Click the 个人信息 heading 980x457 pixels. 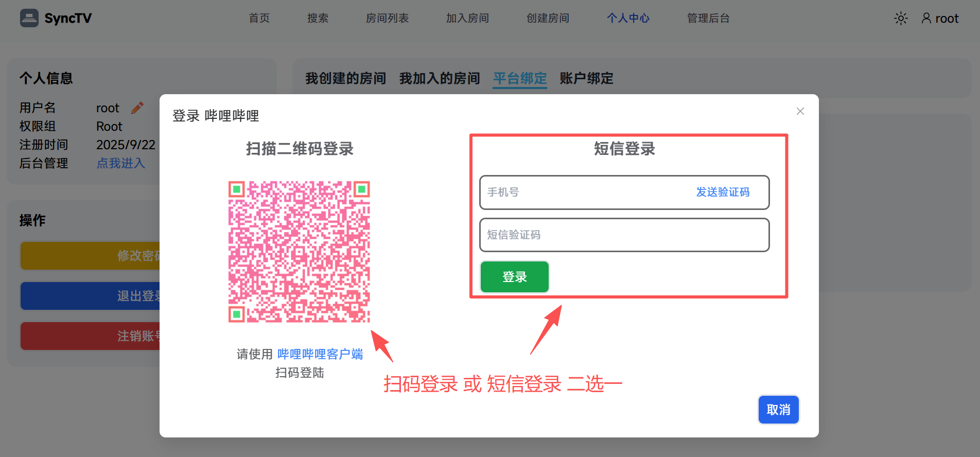46,78
